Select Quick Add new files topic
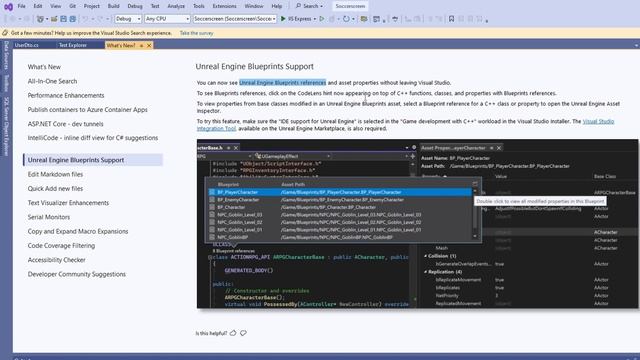The image size is (640, 360). [x=55, y=189]
